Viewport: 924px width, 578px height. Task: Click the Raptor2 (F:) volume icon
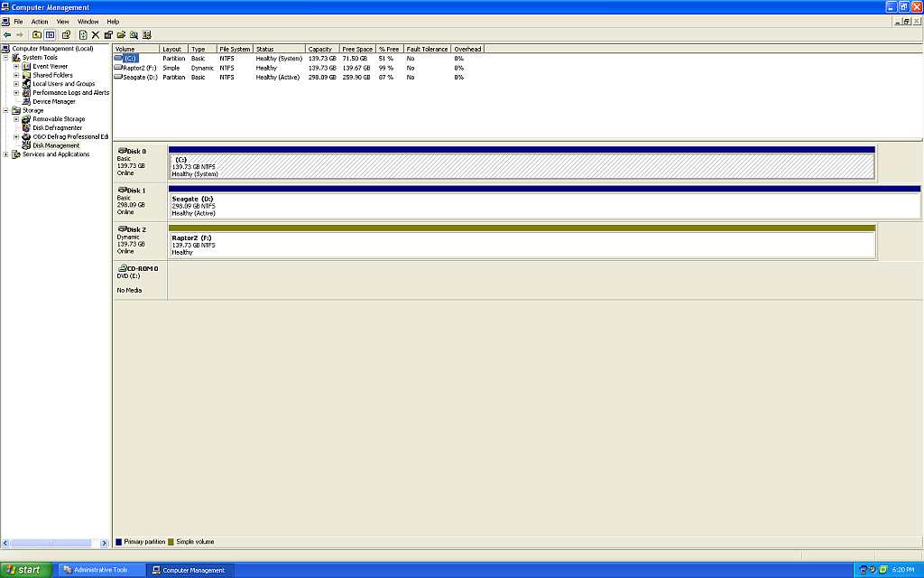click(118, 67)
